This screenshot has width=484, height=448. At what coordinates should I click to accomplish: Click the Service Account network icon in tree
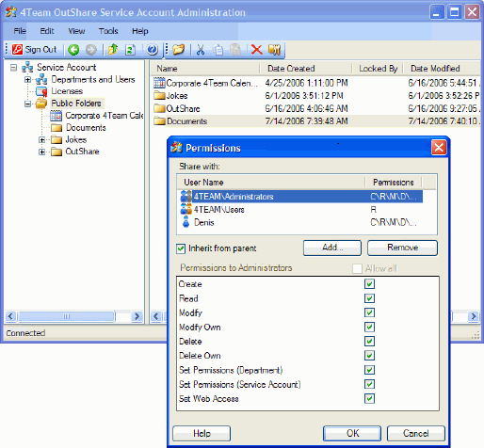pyautogui.click(x=27, y=68)
